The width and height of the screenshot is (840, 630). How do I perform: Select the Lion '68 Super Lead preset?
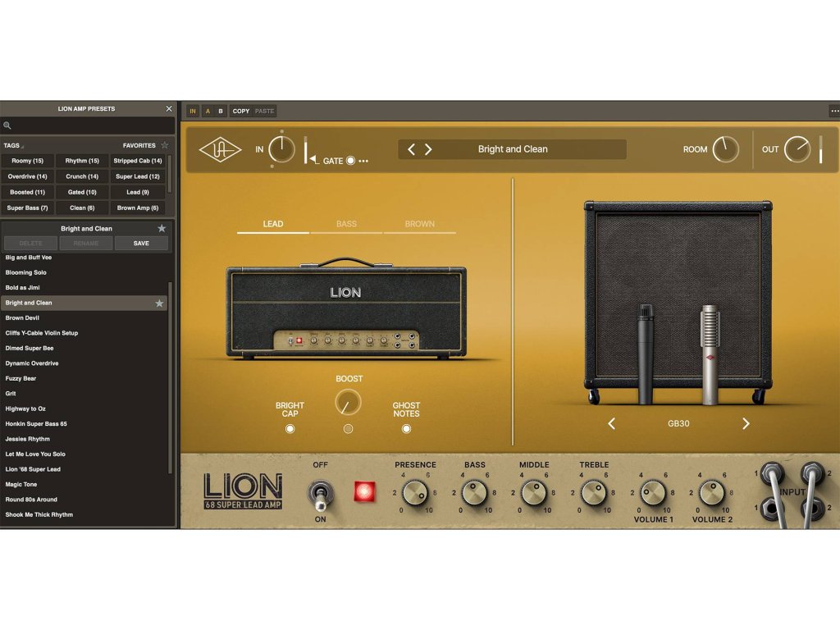point(84,469)
